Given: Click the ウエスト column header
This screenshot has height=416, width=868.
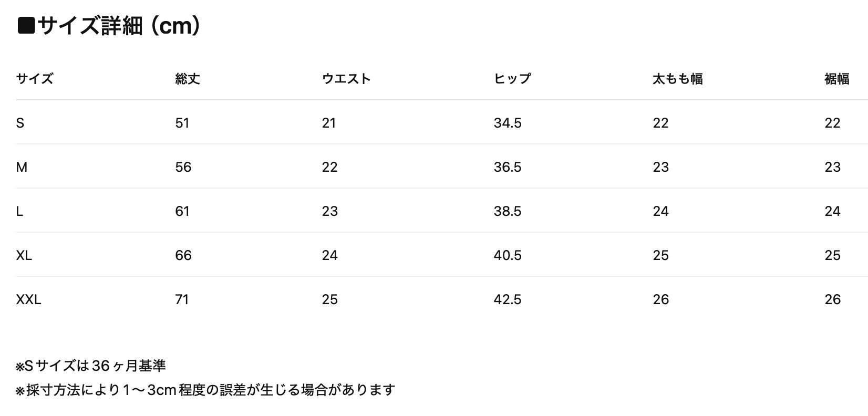Looking at the screenshot, I should coord(346,79).
